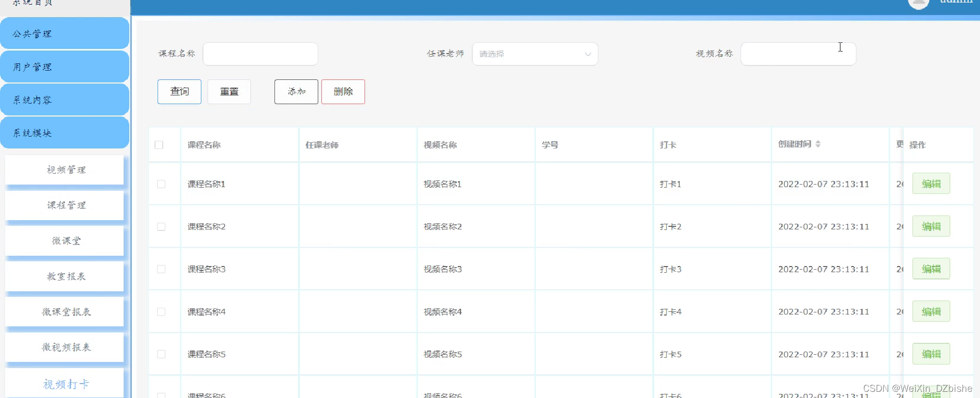This screenshot has height=398, width=980.
Task: Open the 任课老师 dropdown selector
Action: click(535, 54)
